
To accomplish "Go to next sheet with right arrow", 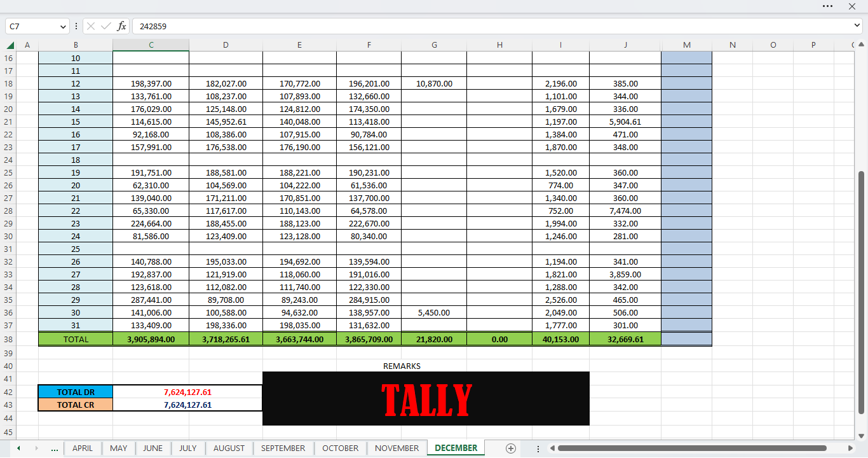I will (x=36, y=448).
